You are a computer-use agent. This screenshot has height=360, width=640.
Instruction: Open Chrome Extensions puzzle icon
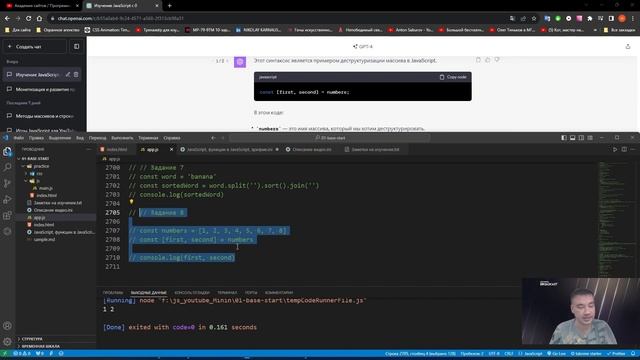[590, 18]
